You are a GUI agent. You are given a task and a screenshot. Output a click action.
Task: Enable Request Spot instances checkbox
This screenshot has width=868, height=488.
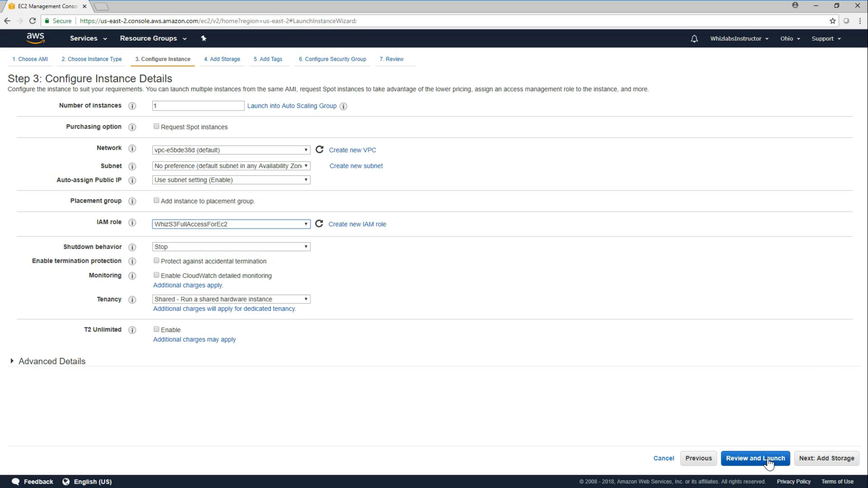(156, 126)
